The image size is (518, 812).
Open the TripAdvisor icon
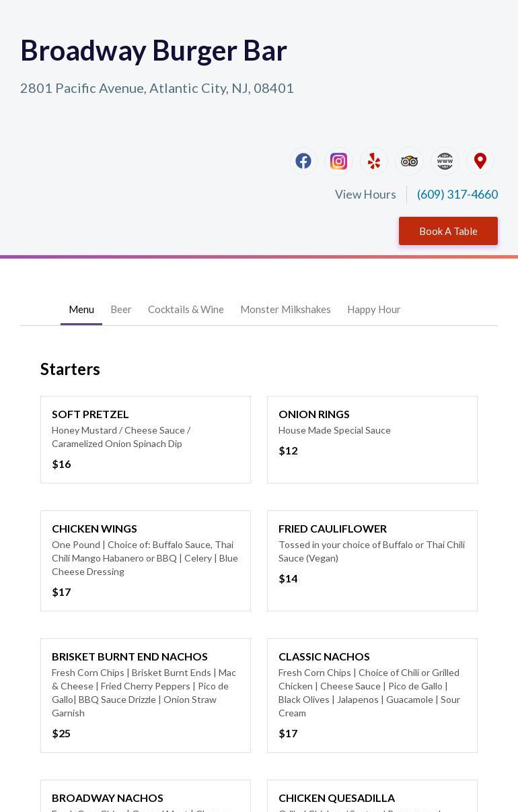coord(409,162)
